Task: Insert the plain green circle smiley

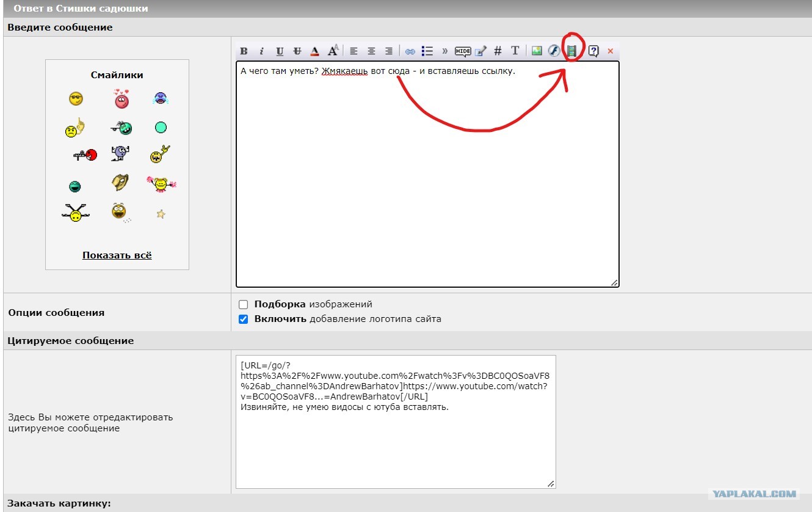Action: [161, 128]
